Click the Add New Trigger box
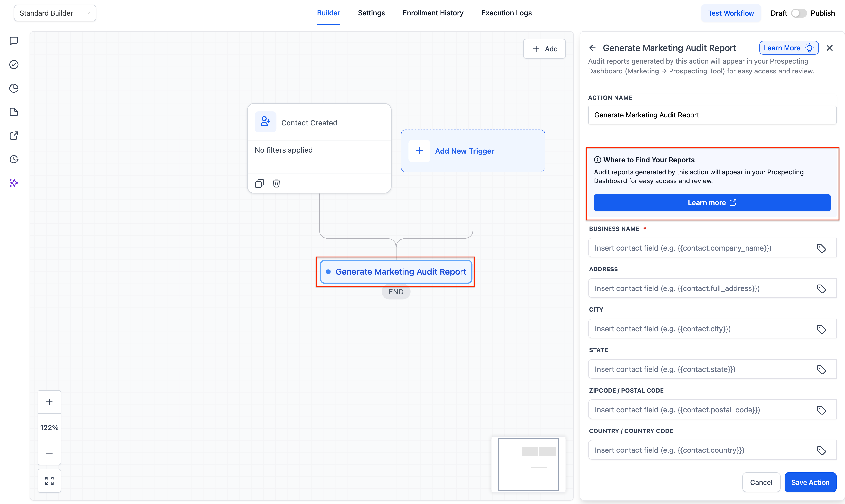845x504 pixels. (x=473, y=151)
